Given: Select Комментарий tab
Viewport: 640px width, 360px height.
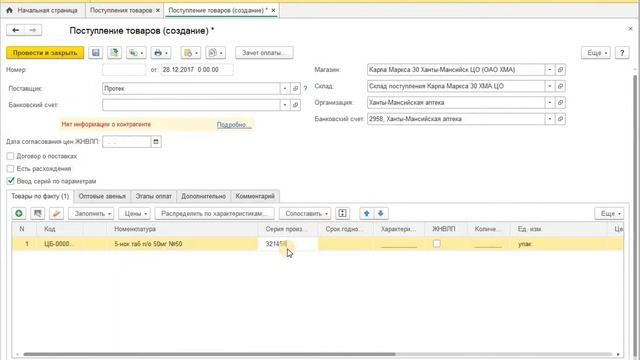Looking at the screenshot, I should 255,196.
